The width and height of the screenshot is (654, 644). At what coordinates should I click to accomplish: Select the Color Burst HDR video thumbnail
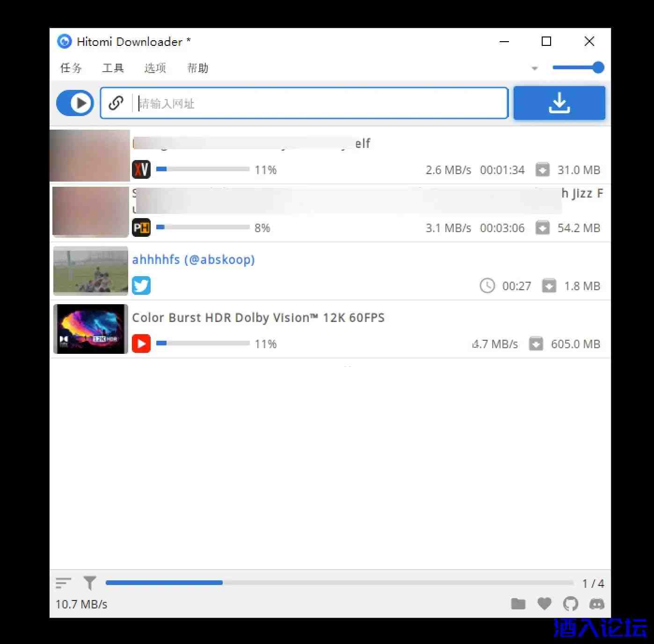[91, 329]
